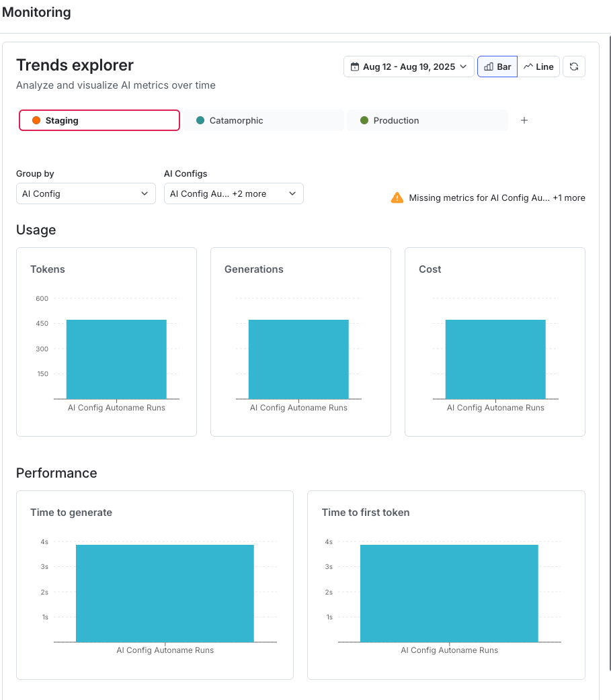Click the bar chart icon
The width and height of the screenshot is (611, 700).
489,67
